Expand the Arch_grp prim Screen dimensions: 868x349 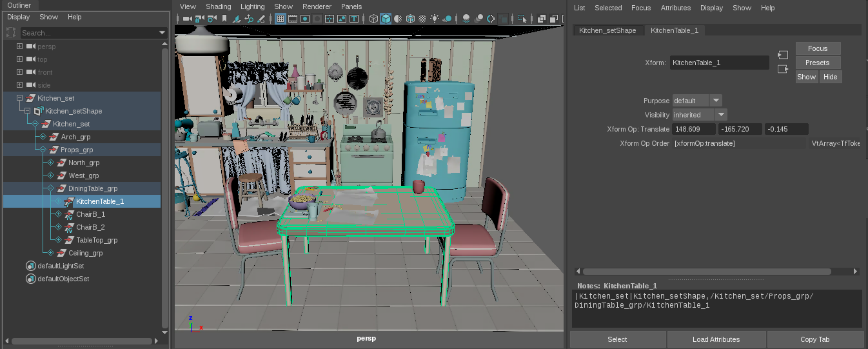click(43, 137)
